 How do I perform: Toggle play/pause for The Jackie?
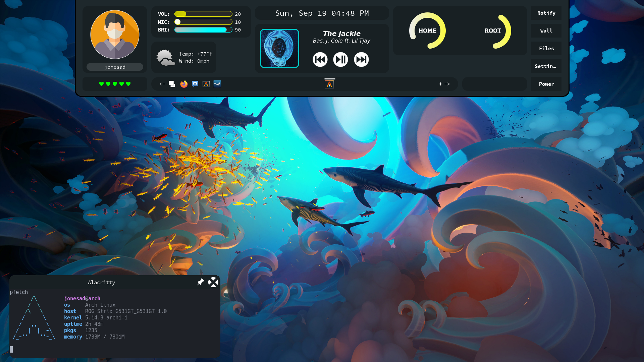coord(340,60)
